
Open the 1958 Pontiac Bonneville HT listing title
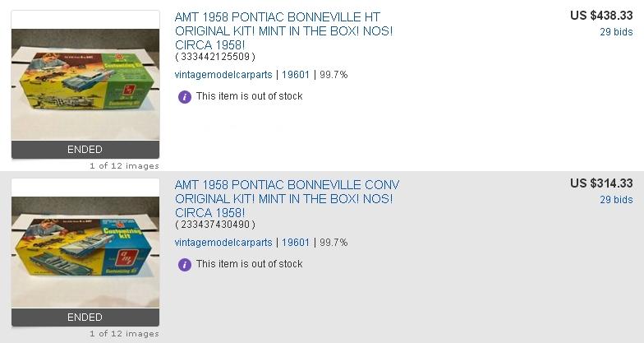[284, 31]
